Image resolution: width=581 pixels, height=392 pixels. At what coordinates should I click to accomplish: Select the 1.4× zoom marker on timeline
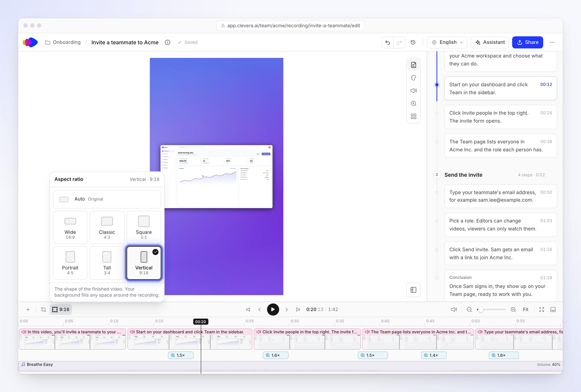tap(433, 355)
